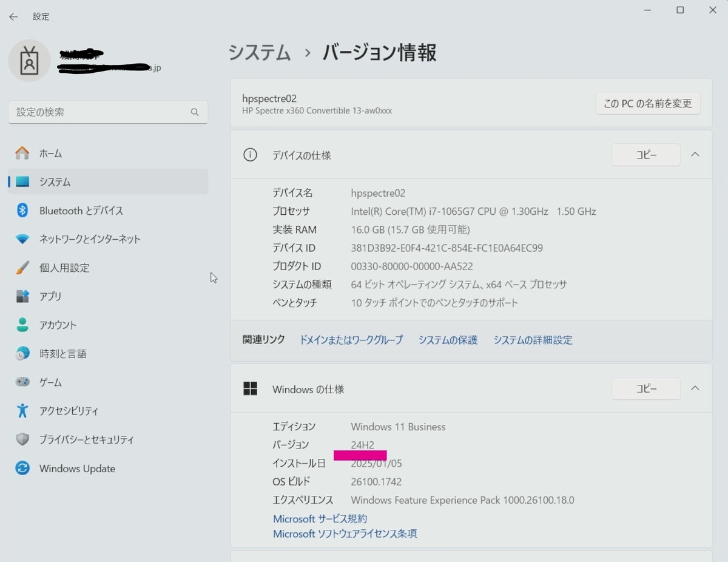728x562 pixels.
Task: Open システムの保護 link
Action: [448, 340]
